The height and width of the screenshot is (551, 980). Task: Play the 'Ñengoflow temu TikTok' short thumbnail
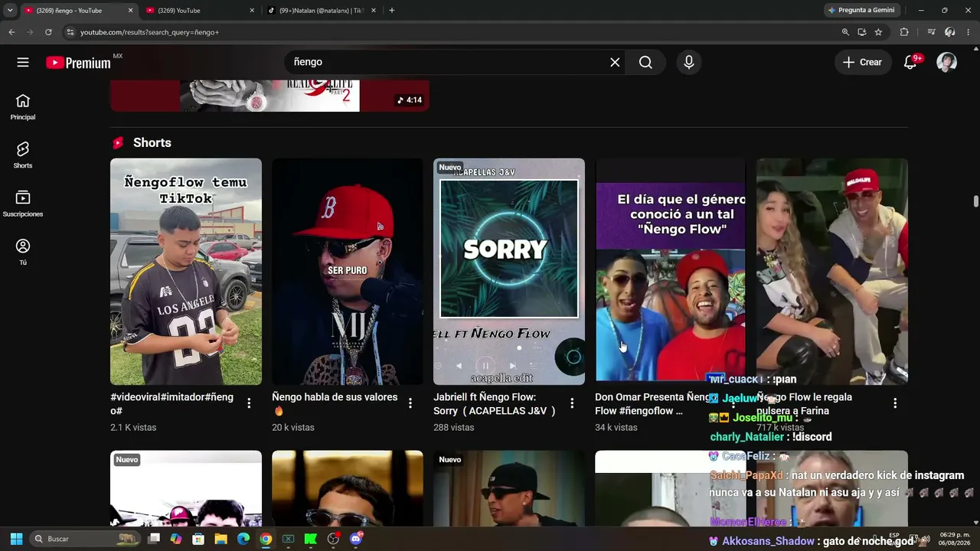click(x=186, y=272)
